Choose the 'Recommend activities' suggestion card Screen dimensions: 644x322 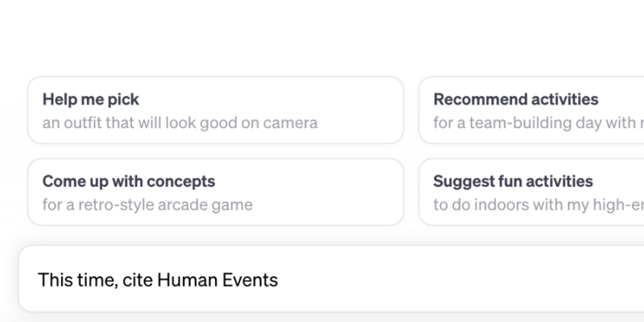click(x=531, y=110)
